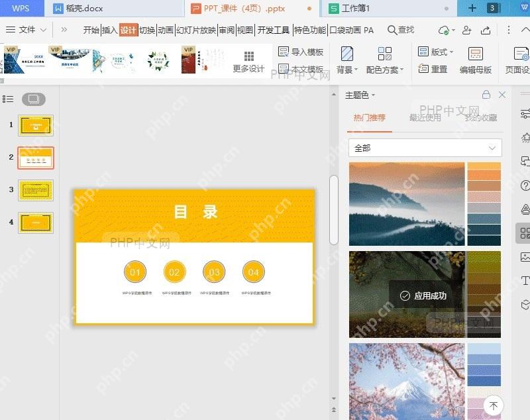Open the 版式 layout dropdown
Viewport: 530px width, 420px height.
pyautogui.click(x=435, y=52)
